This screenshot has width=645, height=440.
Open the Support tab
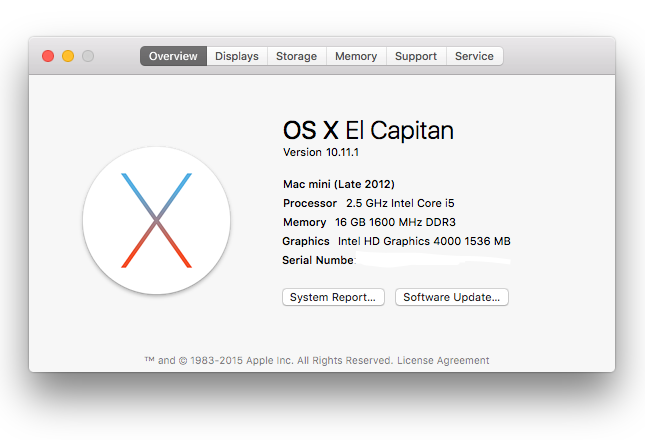tap(416, 56)
